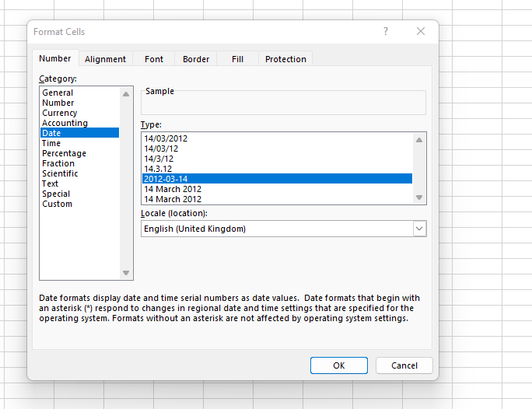The image size is (532, 409).
Task: Select Currency in the Category list
Action: pyautogui.click(x=60, y=113)
